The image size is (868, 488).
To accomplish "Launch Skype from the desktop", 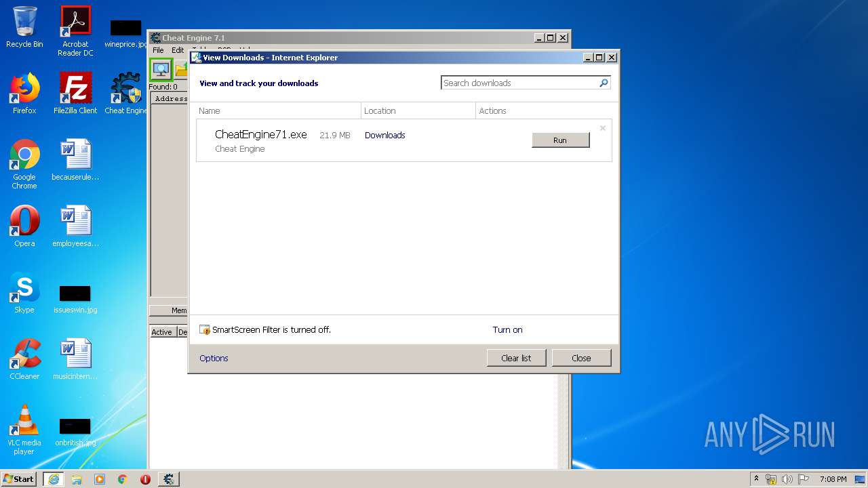I will 24,293.
